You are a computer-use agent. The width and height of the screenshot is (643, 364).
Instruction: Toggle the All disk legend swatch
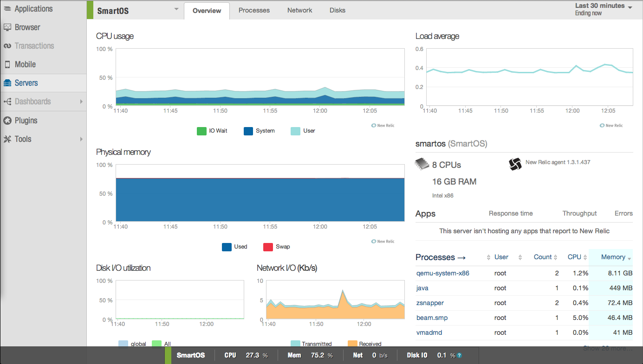pyautogui.click(x=156, y=344)
